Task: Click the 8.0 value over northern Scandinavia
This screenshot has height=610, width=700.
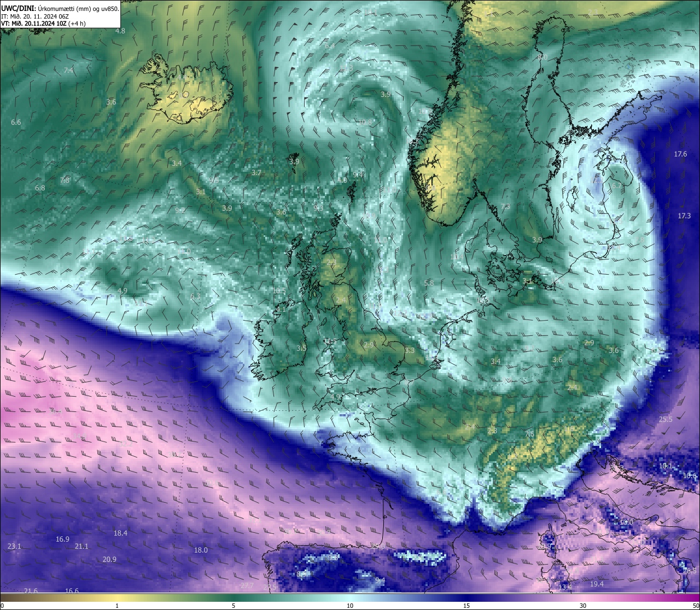Action: (542, 56)
